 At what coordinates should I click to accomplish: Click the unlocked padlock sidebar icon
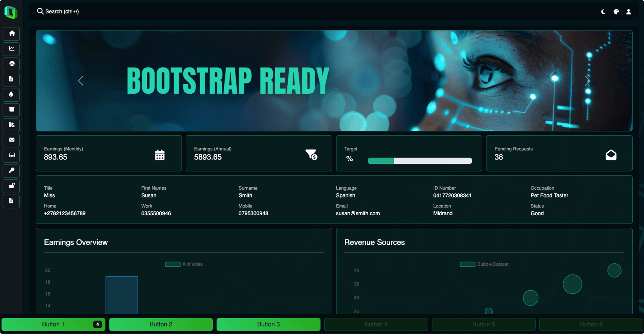click(11, 186)
